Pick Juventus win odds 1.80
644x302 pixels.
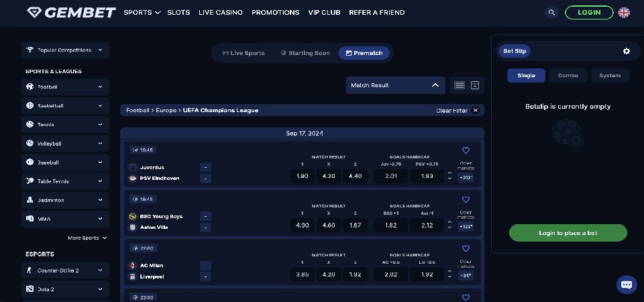pos(303,176)
